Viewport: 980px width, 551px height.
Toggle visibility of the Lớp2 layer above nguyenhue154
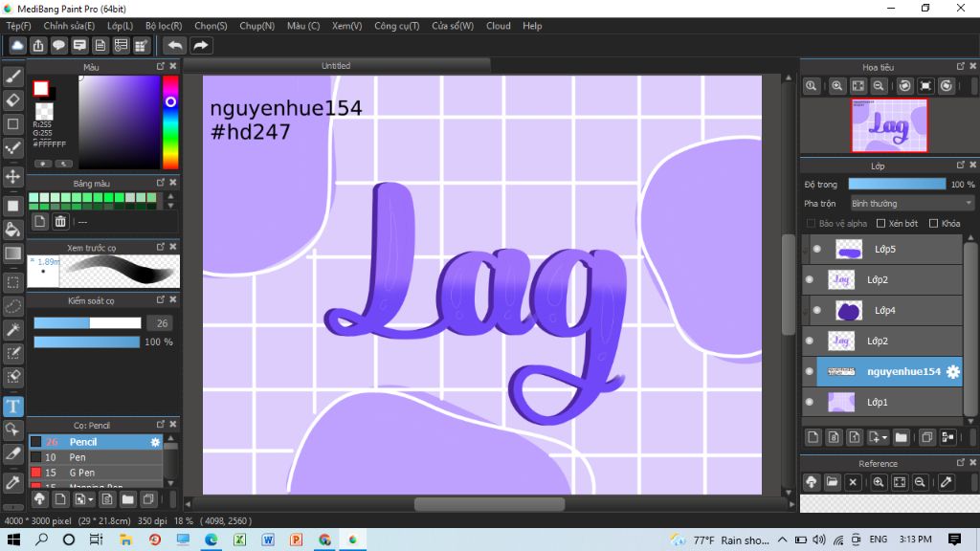pos(810,342)
